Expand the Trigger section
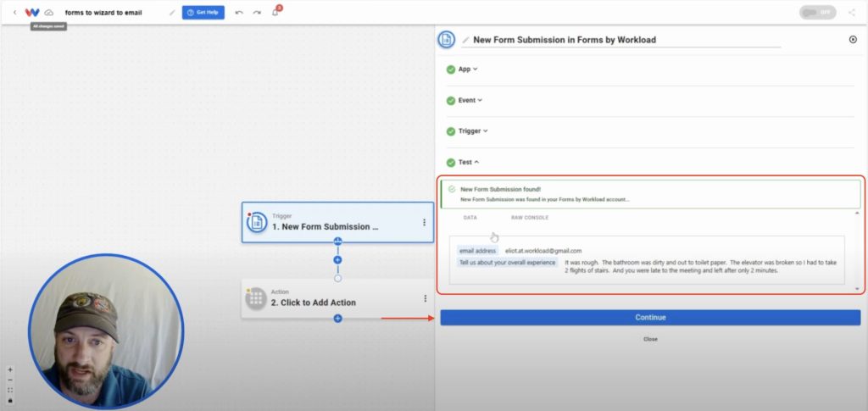 [x=473, y=131]
